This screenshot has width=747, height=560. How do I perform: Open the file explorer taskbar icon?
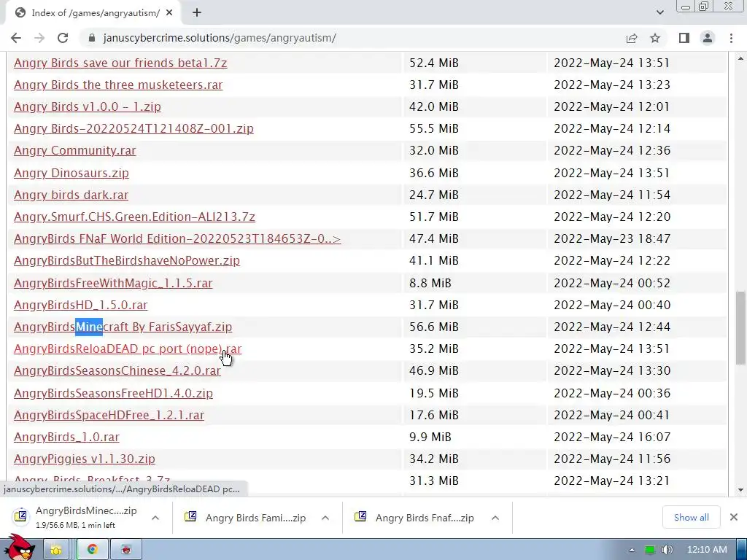point(56,550)
